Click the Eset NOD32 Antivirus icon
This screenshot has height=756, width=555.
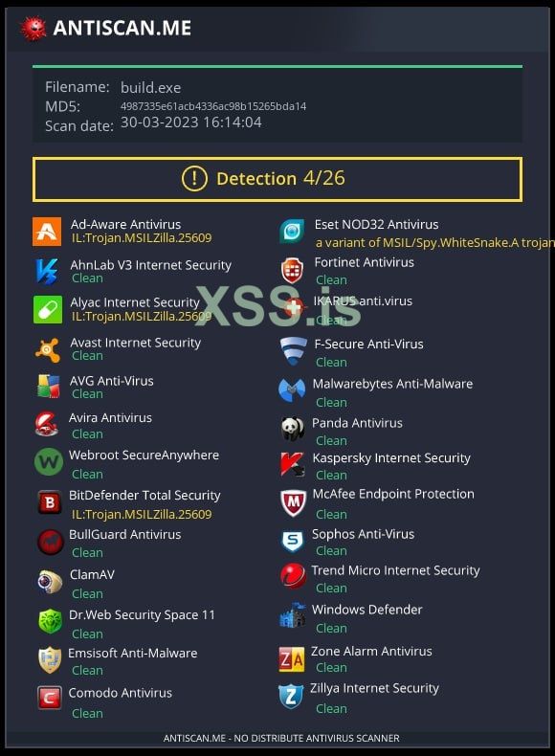pyautogui.click(x=292, y=232)
